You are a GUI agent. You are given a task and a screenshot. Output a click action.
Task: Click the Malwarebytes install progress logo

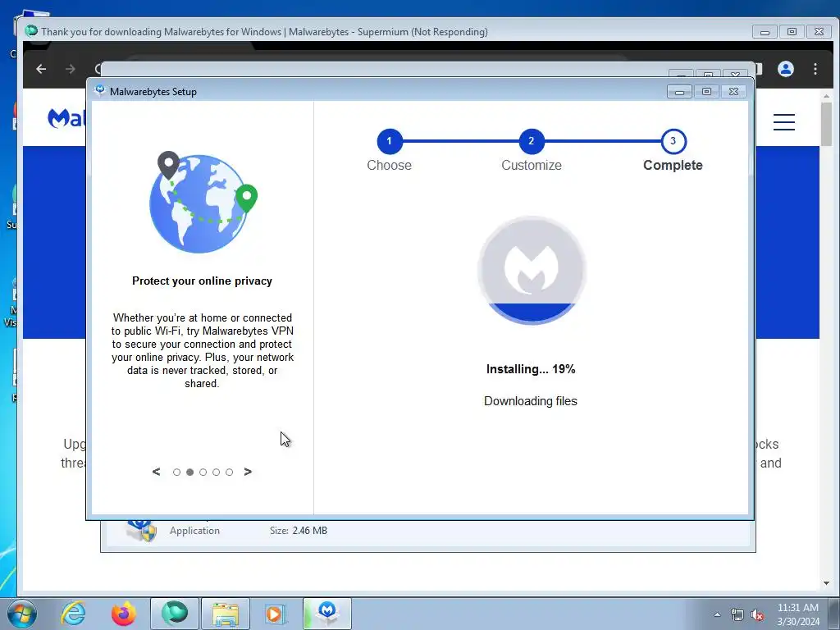click(532, 271)
